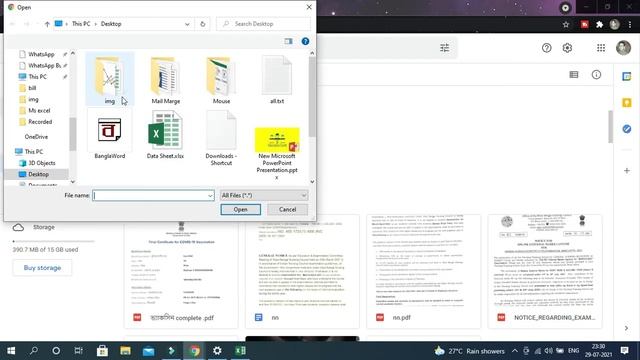Image resolution: width=640 pixels, height=360 pixels.
Task: Open the nn Google Docs thumbnail
Action: point(302,271)
